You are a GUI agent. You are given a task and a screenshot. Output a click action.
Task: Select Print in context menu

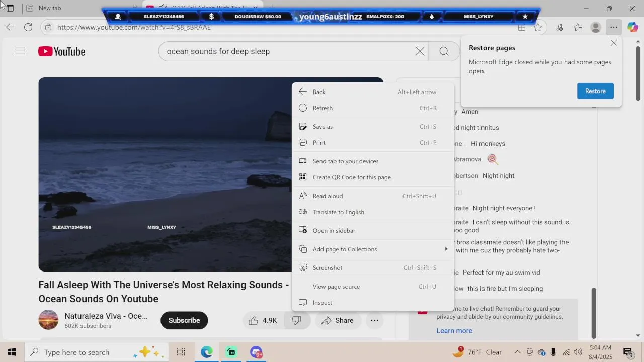[x=373, y=142]
